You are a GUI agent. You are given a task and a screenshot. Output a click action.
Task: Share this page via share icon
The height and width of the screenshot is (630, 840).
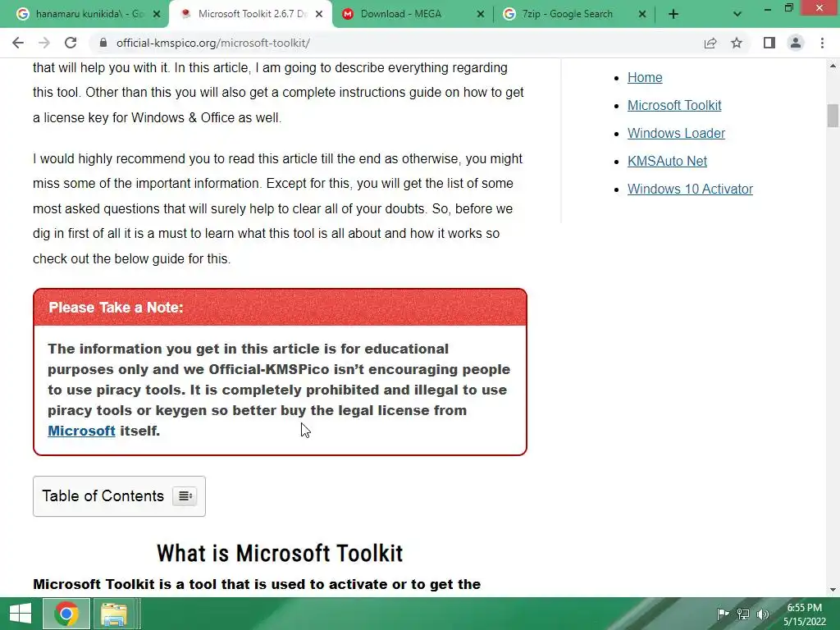click(710, 43)
